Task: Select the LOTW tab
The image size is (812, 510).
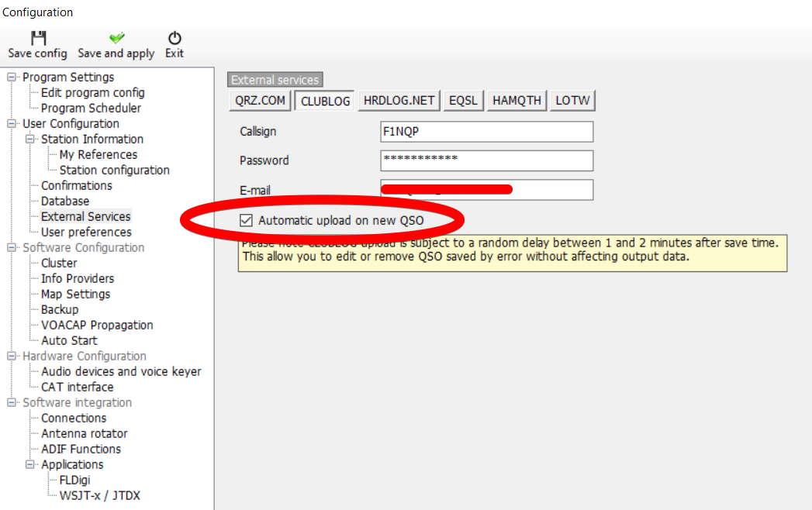Action: [x=572, y=101]
